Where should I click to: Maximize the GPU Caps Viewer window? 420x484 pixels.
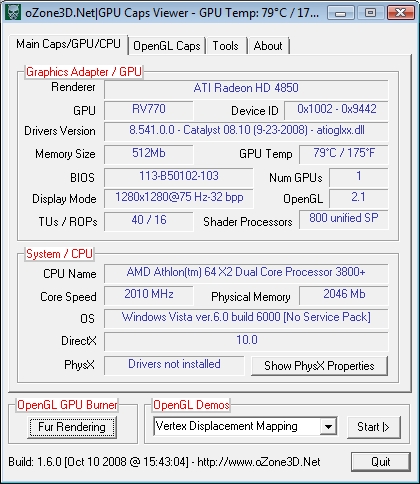[370, 13]
